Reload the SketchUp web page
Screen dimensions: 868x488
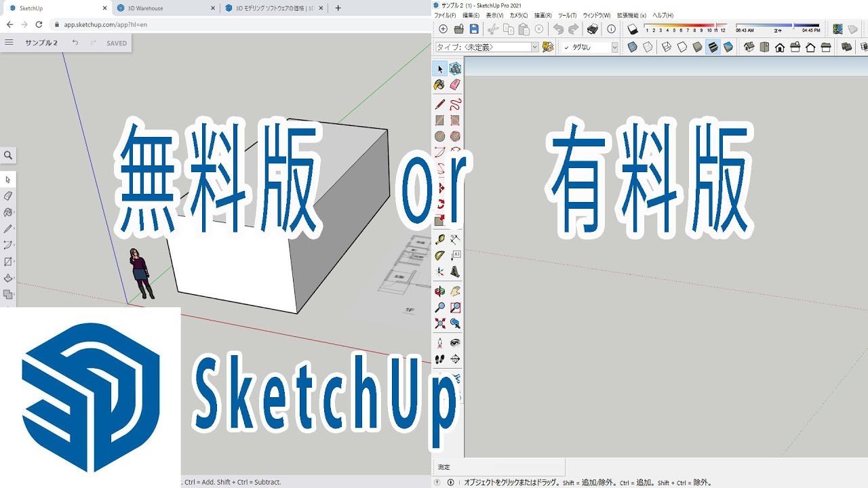click(x=39, y=24)
